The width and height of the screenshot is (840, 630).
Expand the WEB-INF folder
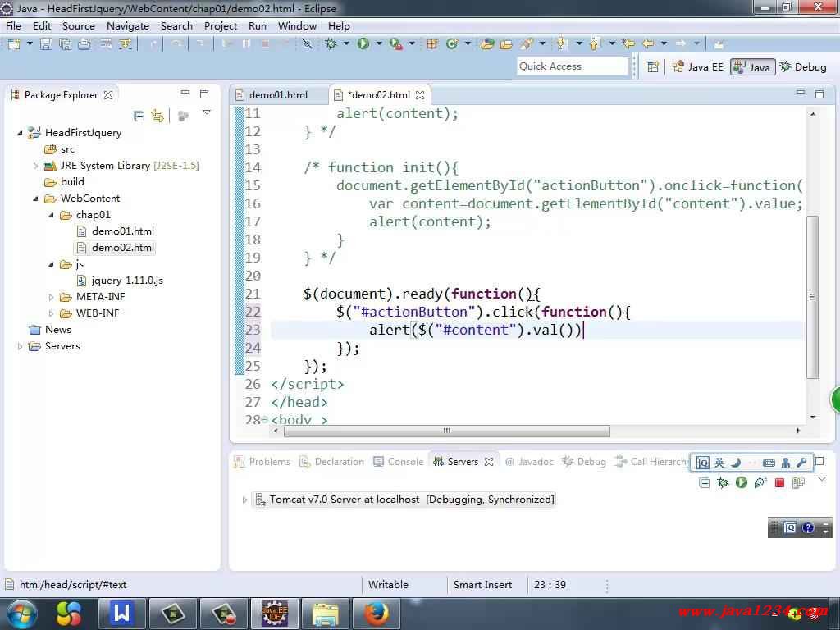51,313
